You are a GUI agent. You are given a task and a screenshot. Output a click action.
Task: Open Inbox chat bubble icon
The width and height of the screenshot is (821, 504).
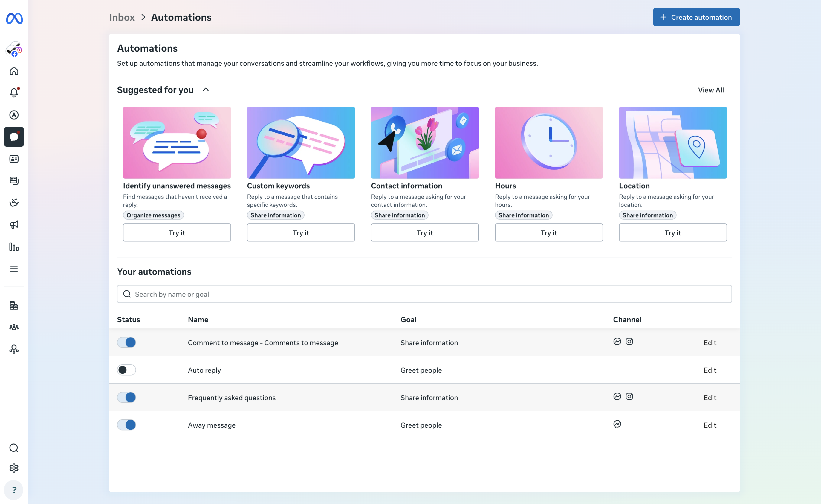click(x=14, y=137)
